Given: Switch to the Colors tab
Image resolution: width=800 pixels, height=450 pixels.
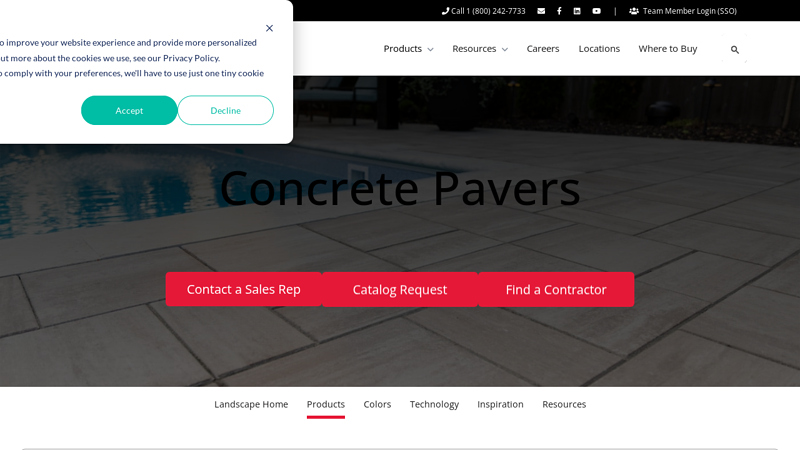Looking at the screenshot, I should [377, 404].
